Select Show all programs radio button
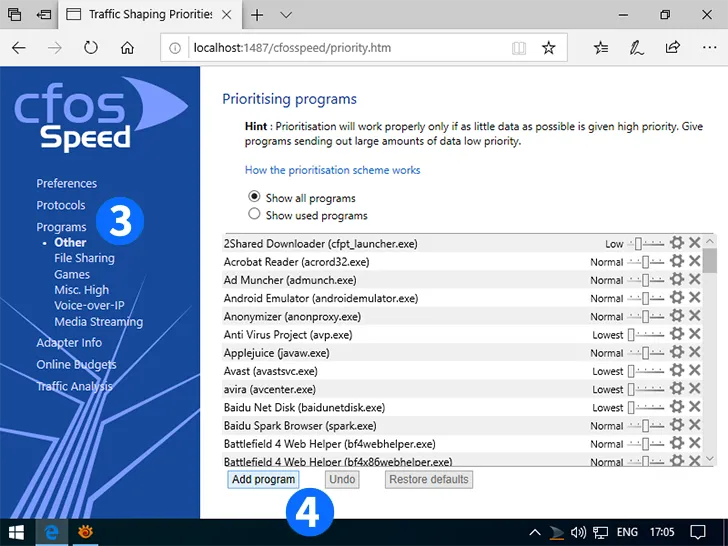The width and height of the screenshot is (728, 546). (254, 196)
